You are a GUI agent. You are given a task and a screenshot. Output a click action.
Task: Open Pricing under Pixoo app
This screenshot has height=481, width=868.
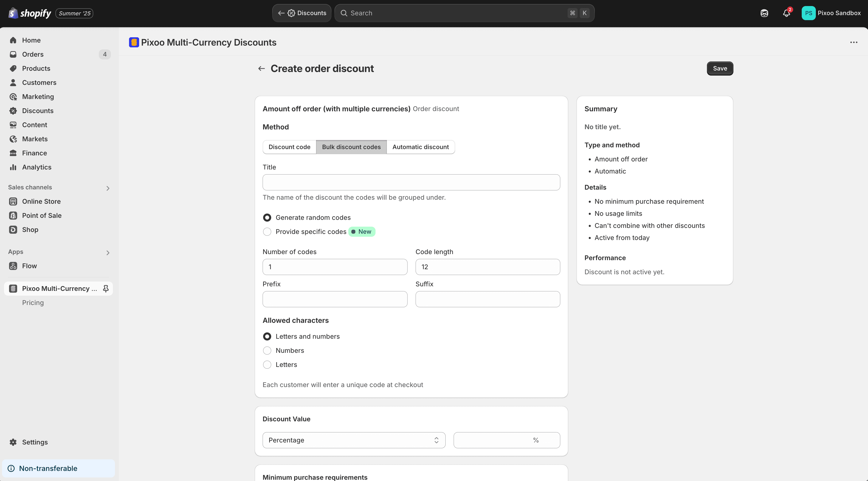point(33,303)
